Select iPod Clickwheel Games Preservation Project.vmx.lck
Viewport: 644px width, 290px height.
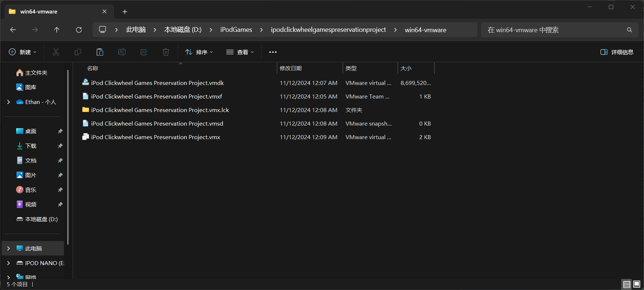pyautogui.click(x=160, y=110)
